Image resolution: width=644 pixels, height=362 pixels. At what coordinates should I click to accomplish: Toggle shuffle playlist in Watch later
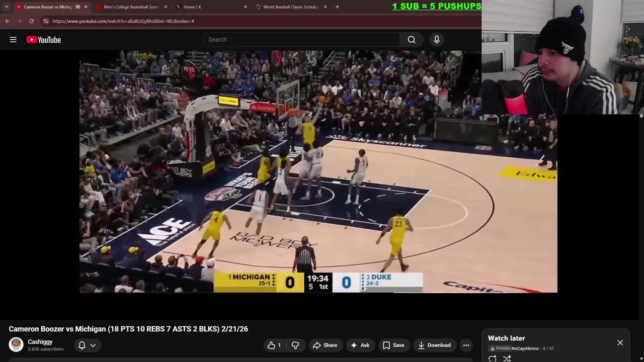tap(507, 358)
